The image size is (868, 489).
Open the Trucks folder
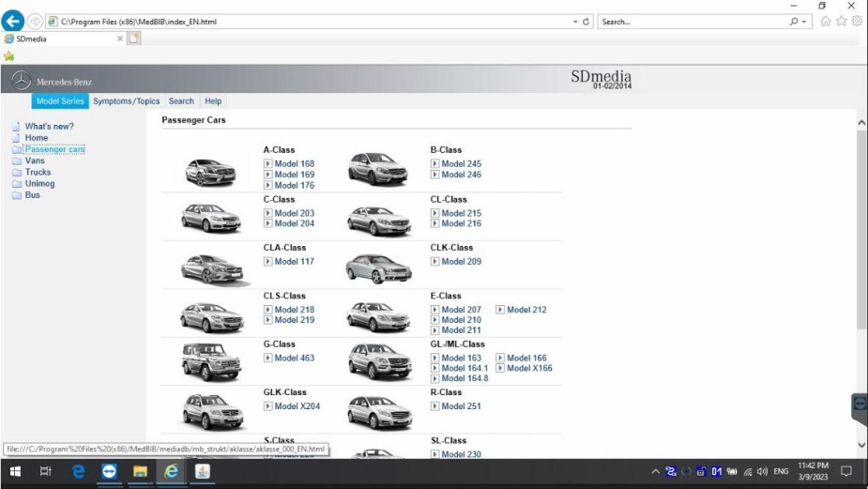coord(38,172)
